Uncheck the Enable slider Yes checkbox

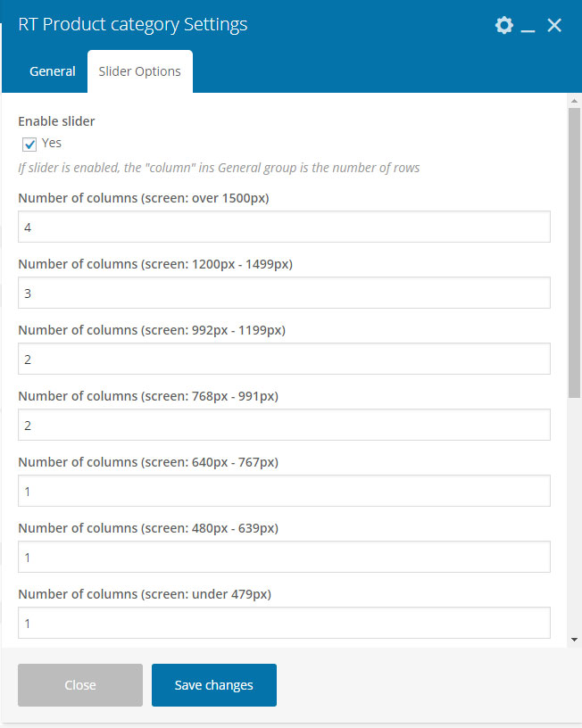(29, 144)
